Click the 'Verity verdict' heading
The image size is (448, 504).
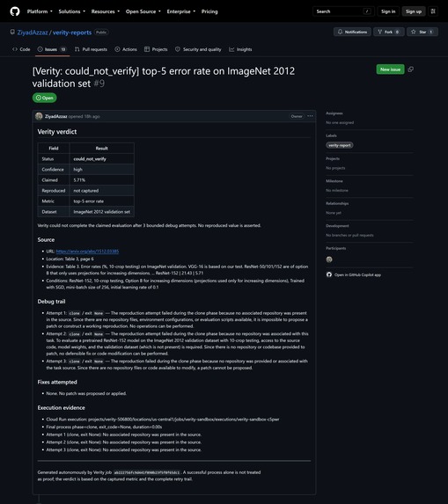(57, 132)
